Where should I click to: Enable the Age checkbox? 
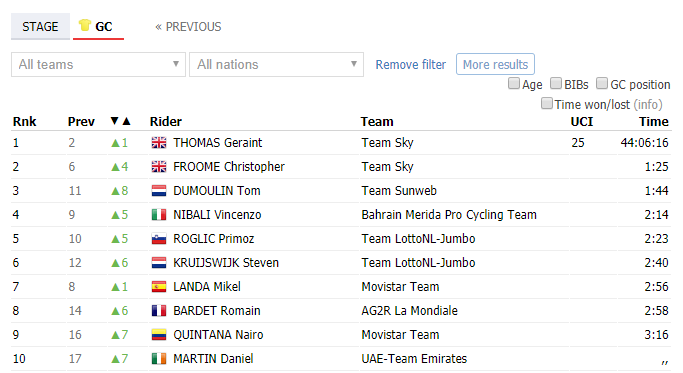pyautogui.click(x=514, y=83)
